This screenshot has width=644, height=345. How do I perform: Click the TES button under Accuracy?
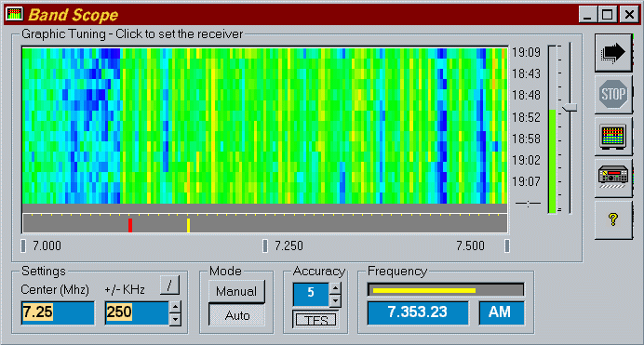coord(315,320)
